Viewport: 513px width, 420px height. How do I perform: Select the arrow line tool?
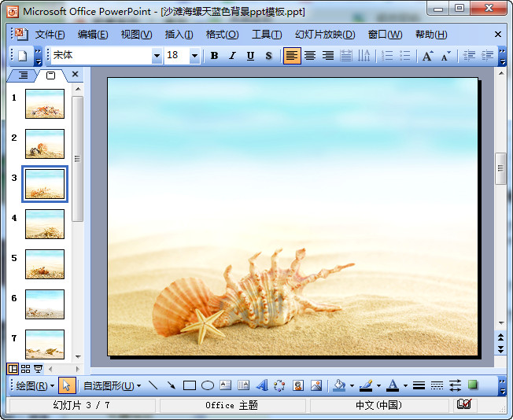[171, 385]
